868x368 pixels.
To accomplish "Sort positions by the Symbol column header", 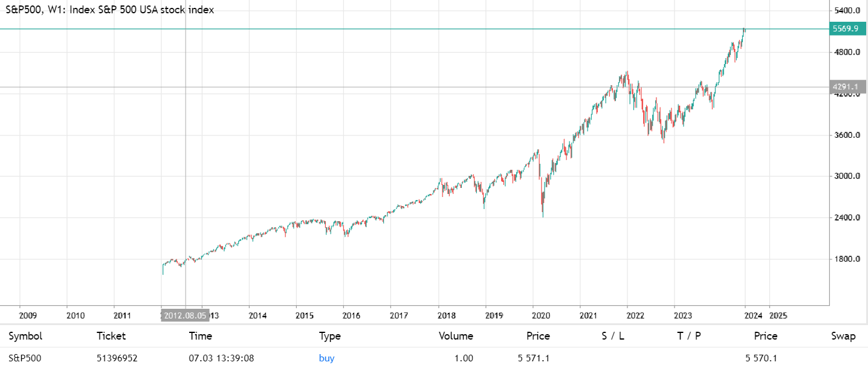I will click(25, 337).
